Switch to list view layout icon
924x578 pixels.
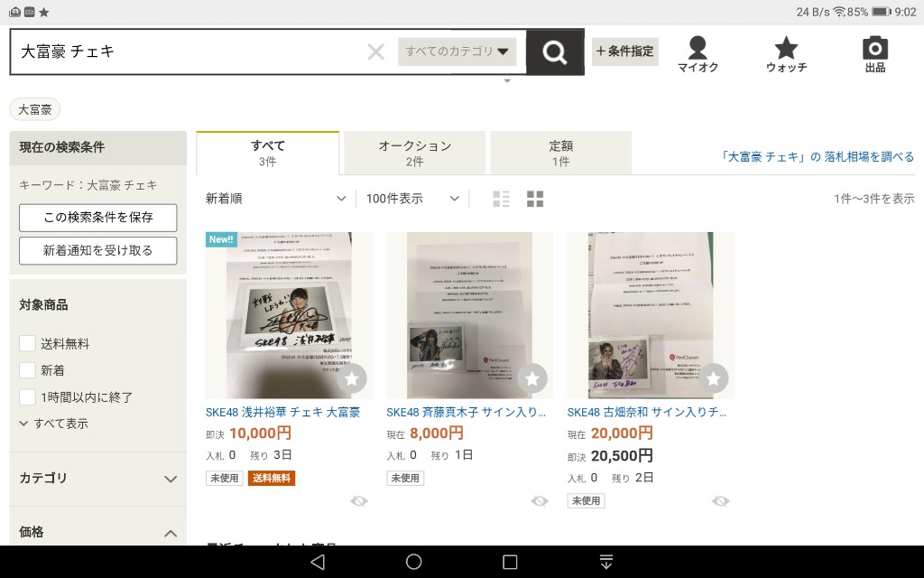pyautogui.click(x=501, y=199)
